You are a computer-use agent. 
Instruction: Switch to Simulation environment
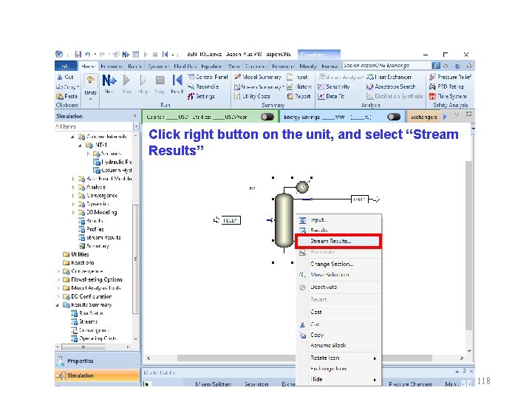(97, 375)
